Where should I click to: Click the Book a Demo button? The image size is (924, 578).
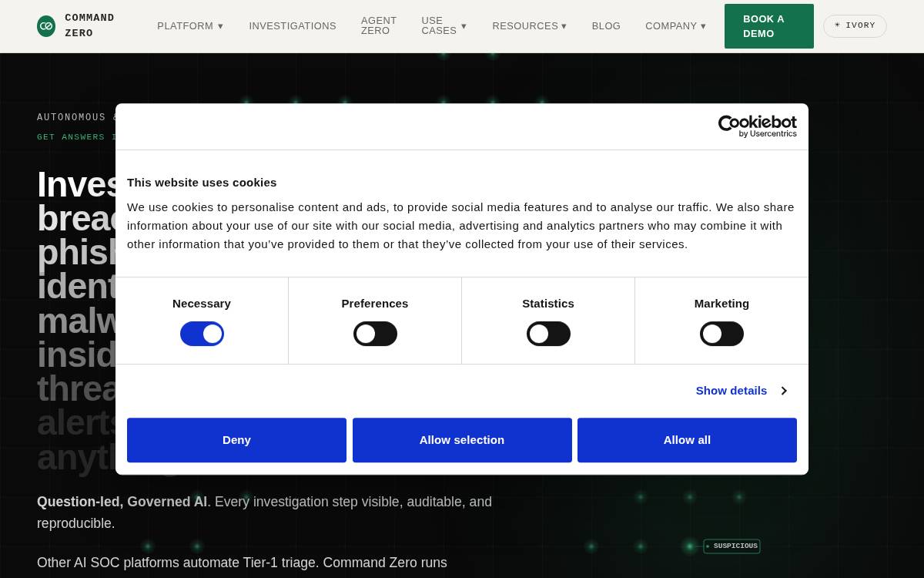(768, 26)
